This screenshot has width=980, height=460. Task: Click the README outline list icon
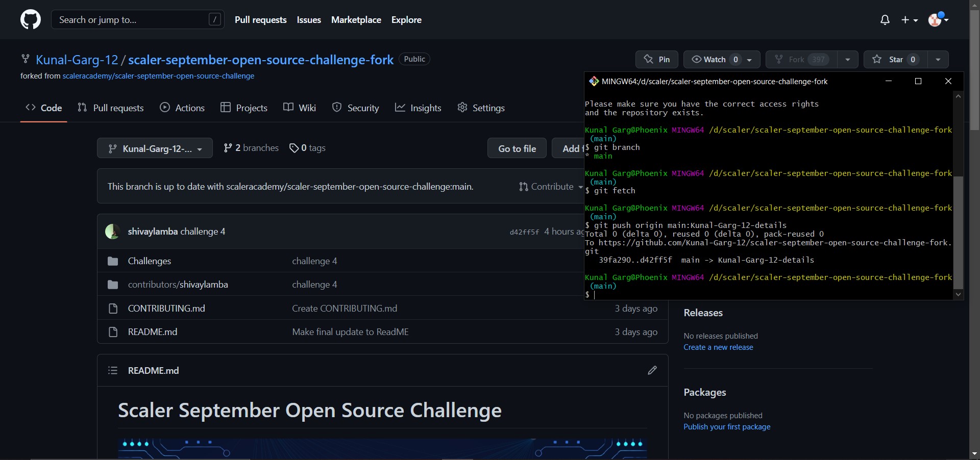click(x=112, y=370)
